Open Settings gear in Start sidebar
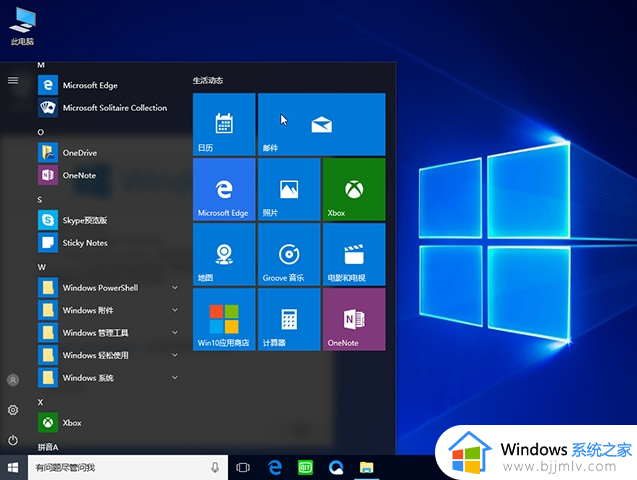The height and width of the screenshot is (480, 637). (x=13, y=410)
